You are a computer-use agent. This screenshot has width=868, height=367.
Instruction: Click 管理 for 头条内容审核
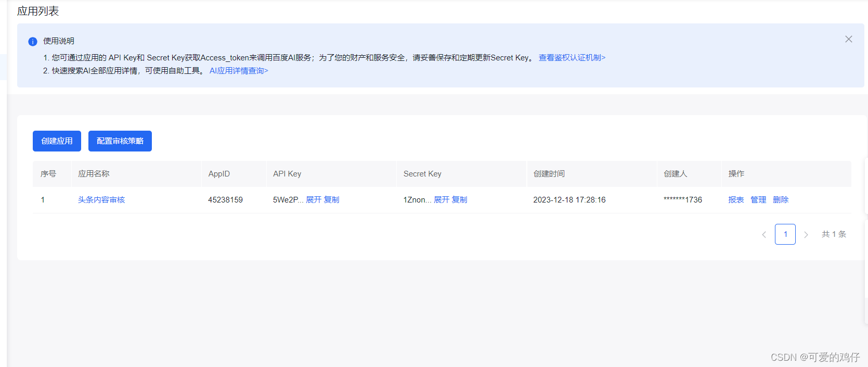(x=758, y=200)
